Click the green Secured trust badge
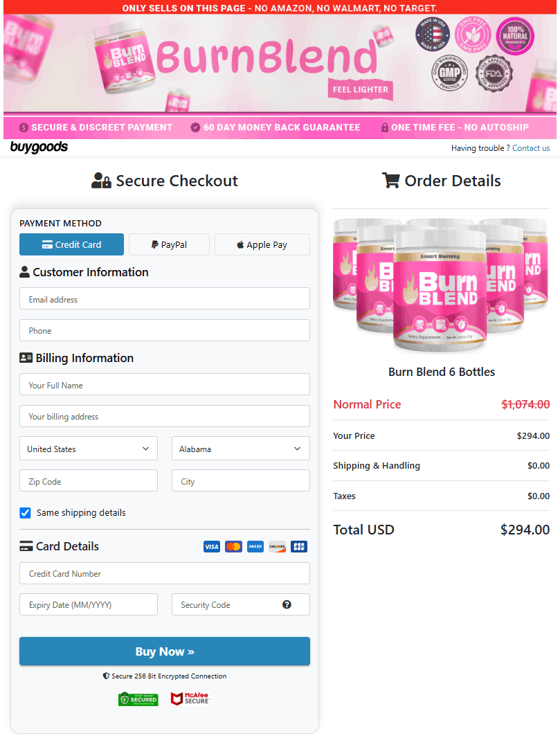This screenshot has height=738, width=560. click(138, 699)
